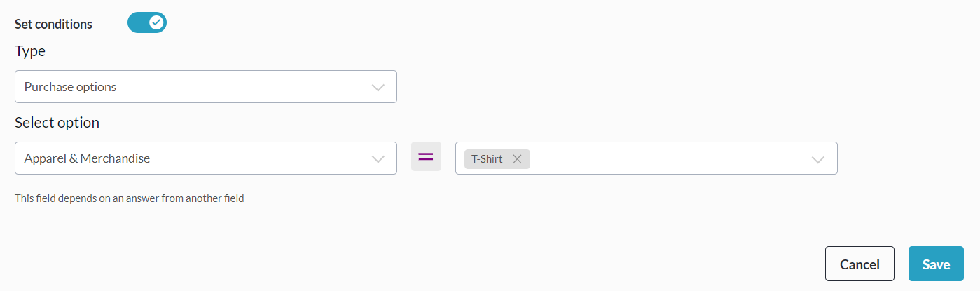Image resolution: width=980 pixels, height=291 pixels.
Task: Click the chevron beside Apparel & Merchandise
Action: [378, 159]
